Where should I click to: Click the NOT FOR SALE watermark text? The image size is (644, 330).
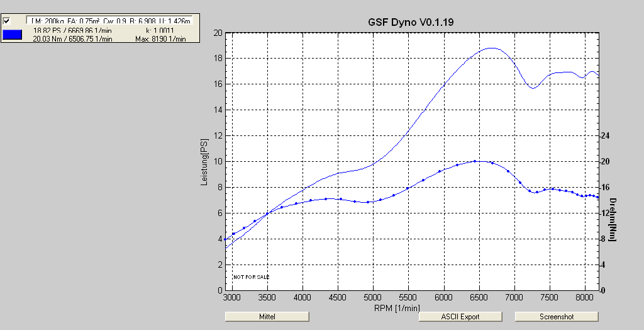251,277
